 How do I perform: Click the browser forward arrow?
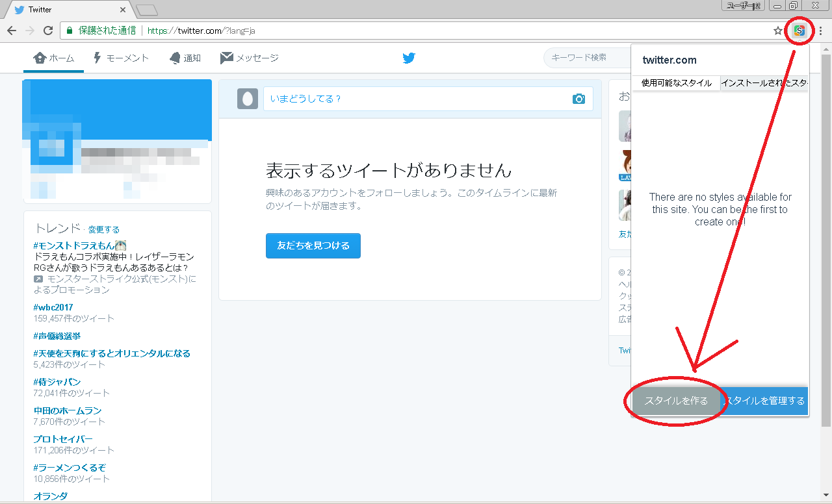[30, 31]
